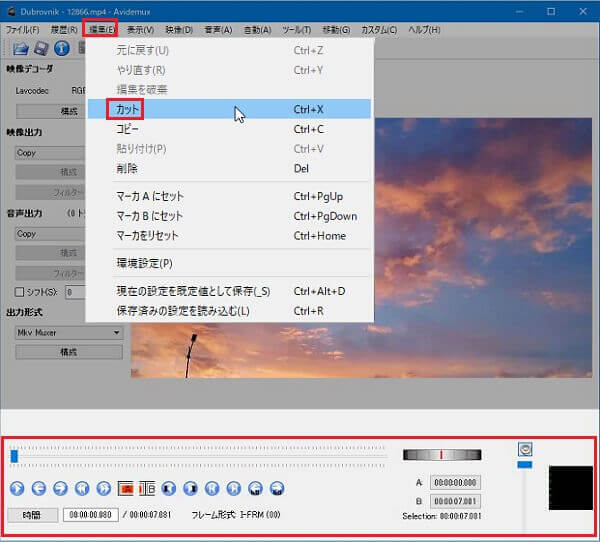600x542 pixels.
Task: Click 構成 button under 映像デコーダ
Action: point(50,111)
